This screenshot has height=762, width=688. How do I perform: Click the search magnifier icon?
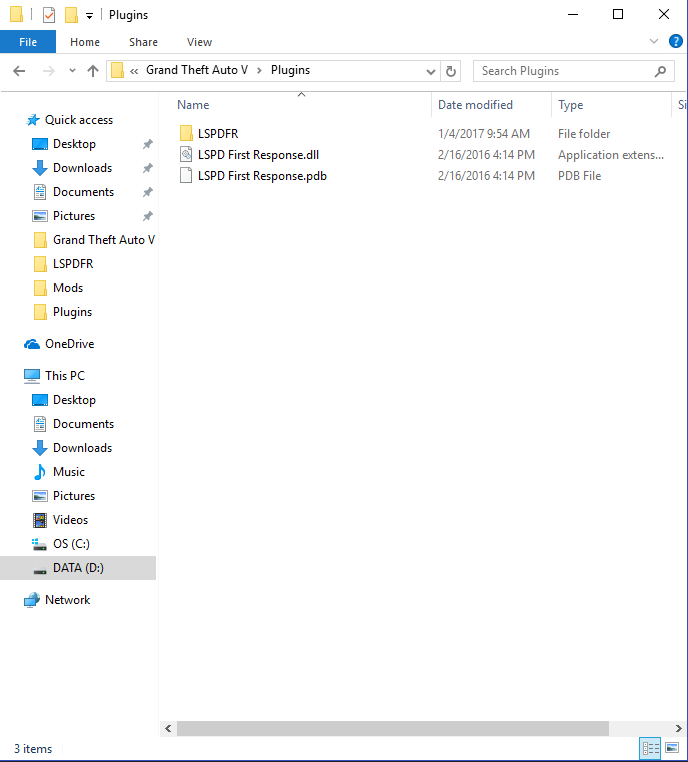coord(660,71)
